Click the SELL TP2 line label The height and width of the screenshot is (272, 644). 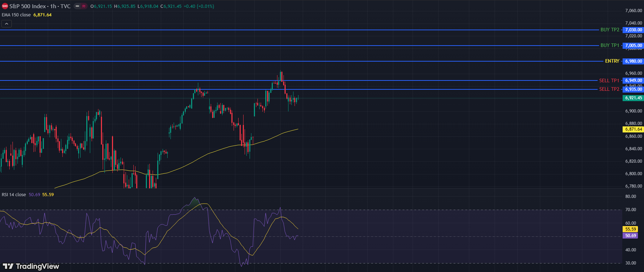pos(609,89)
